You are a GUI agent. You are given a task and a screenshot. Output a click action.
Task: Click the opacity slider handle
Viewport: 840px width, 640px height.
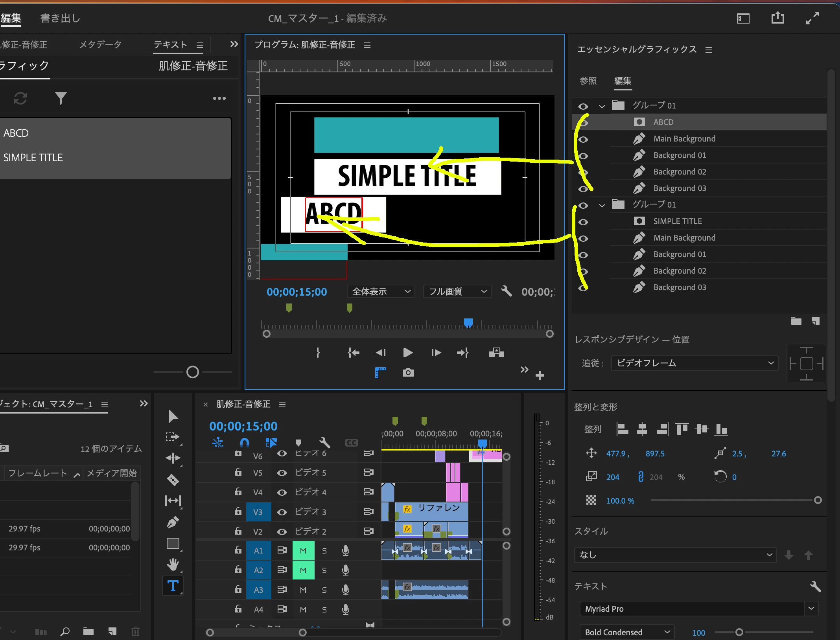pos(818,500)
